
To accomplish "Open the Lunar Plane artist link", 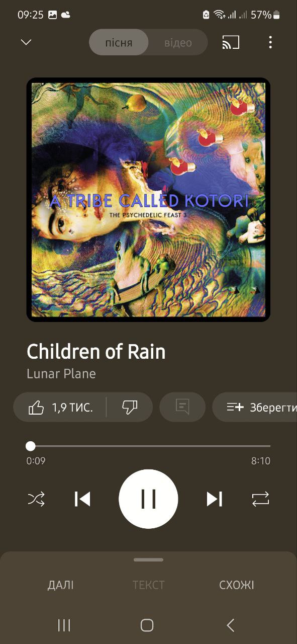I will [x=61, y=374].
